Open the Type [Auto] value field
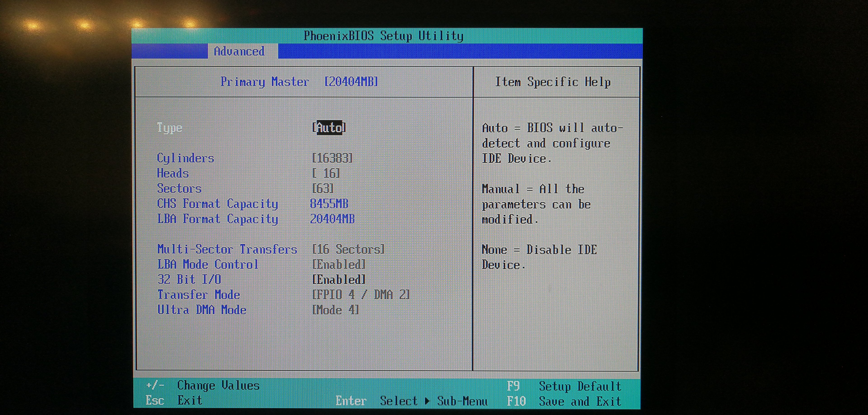The width and height of the screenshot is (868, 415). 329,128
